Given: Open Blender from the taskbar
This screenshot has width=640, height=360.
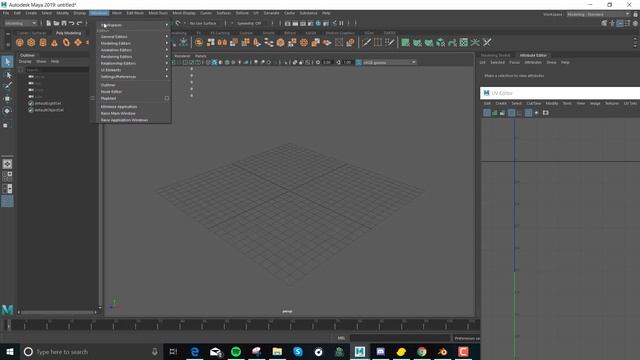Looking at the screenshot, I should pos(442,351).
